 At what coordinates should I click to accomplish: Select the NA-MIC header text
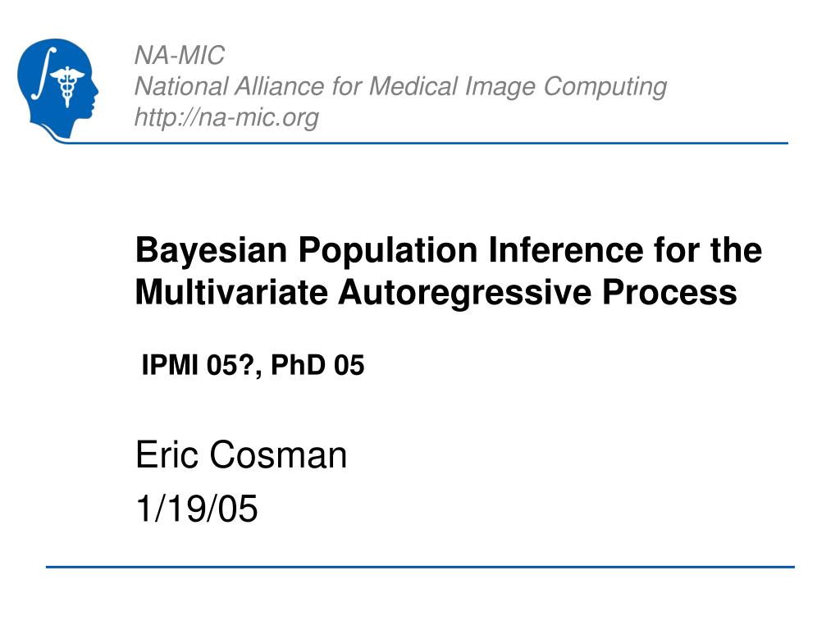180,55
